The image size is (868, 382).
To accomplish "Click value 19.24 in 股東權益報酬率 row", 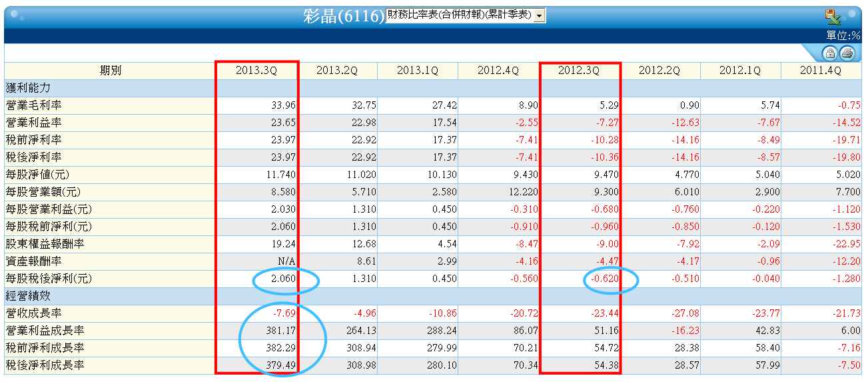I will pos(284,243).
